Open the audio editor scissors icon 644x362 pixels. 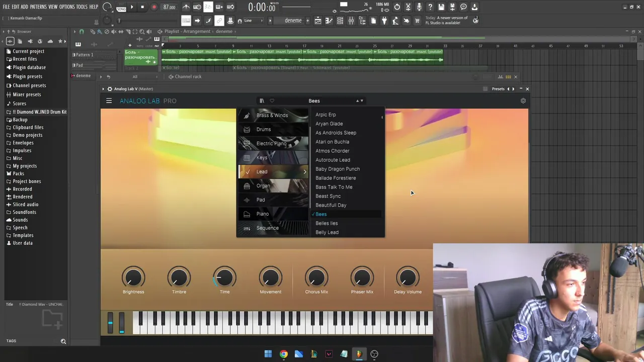(408, 7)
